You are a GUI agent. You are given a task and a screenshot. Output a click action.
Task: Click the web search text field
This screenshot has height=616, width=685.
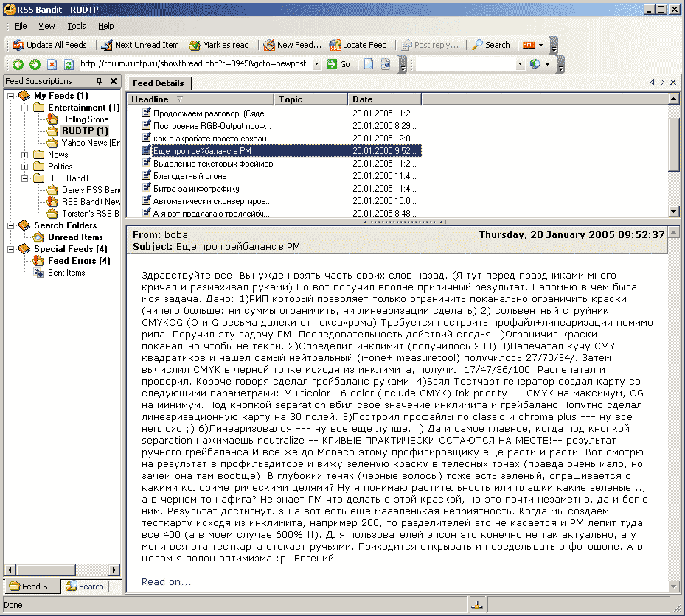pos(466,64)
